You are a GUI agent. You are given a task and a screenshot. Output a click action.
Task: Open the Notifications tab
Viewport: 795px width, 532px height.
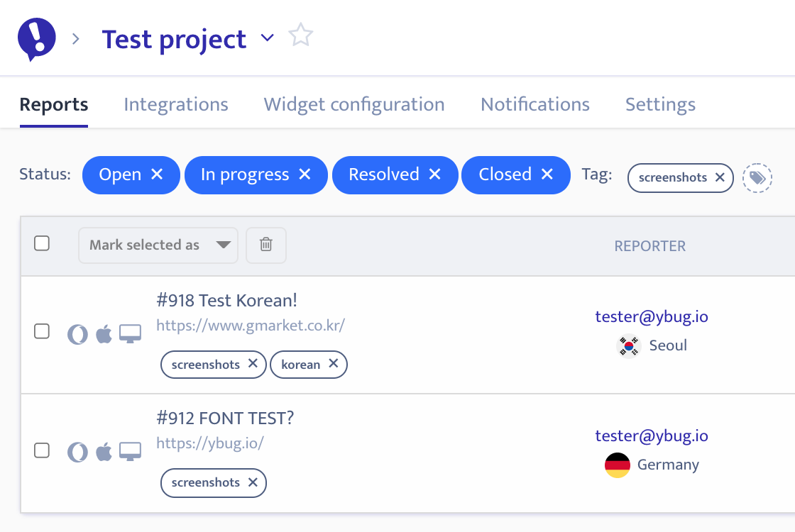pyautogui.click(x=535, y=104)
